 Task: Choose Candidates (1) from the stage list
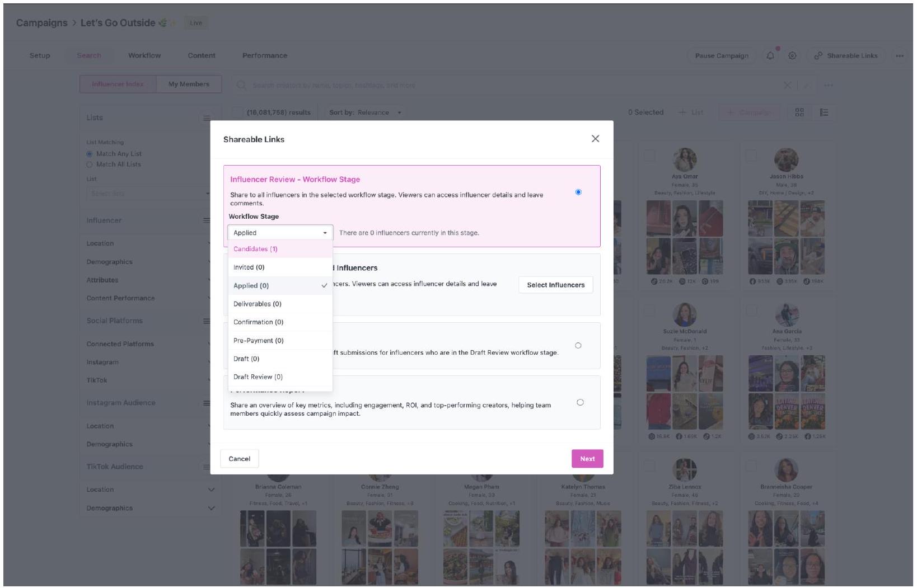coord(255,249)
